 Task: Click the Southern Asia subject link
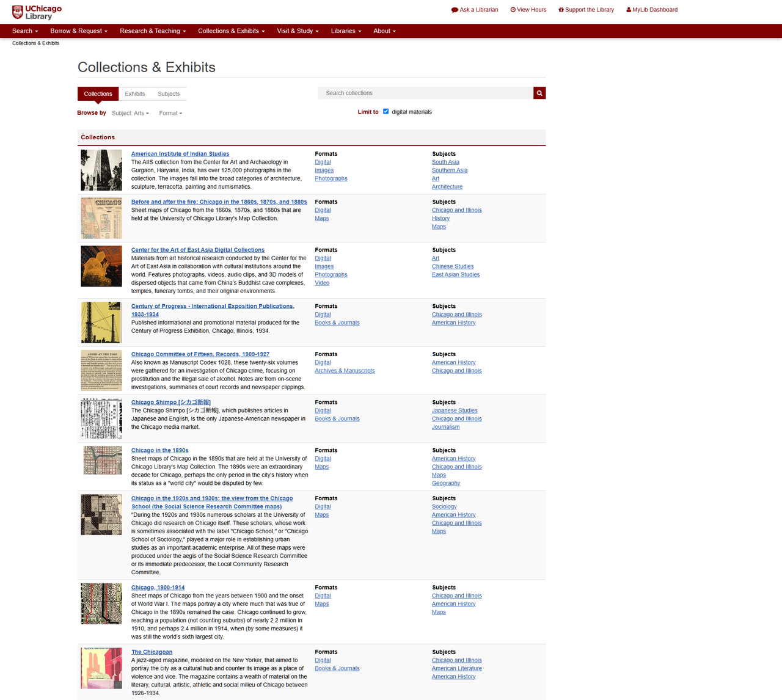(450, 170)
